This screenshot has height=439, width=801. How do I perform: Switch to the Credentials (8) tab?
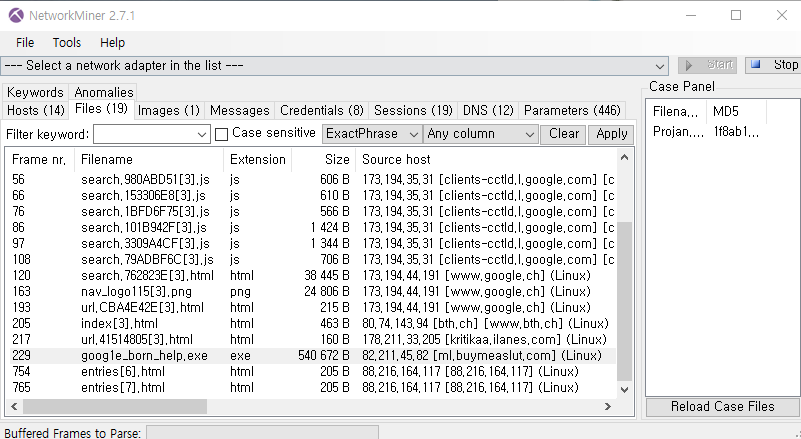[x=321, y=110]
